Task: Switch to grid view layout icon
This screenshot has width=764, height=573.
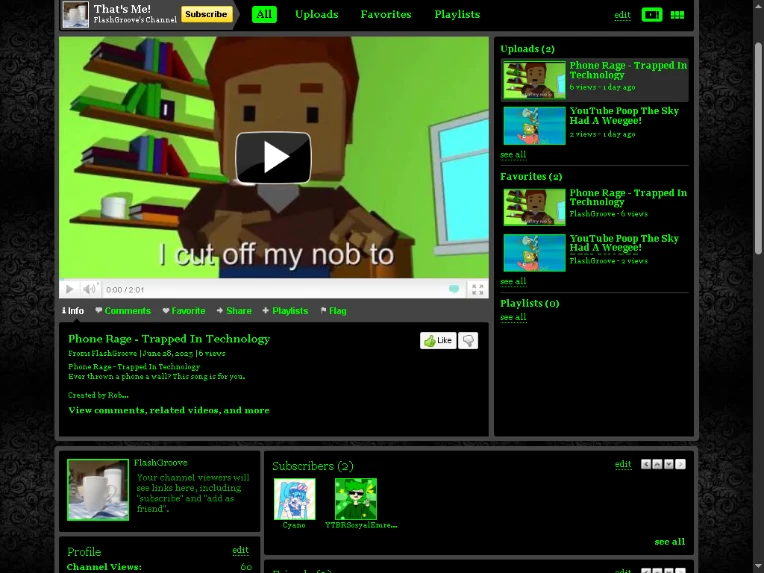Action: [x=677, y=15]
